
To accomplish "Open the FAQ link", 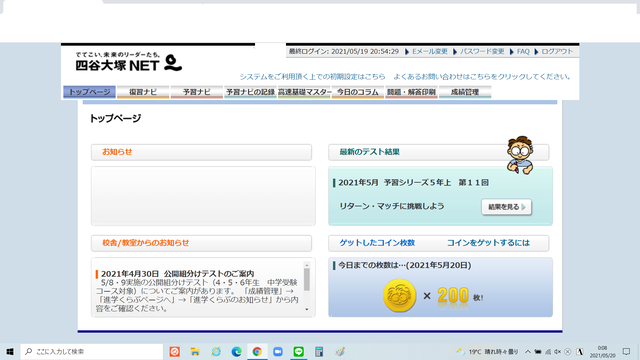I will [x=523, y=51].
